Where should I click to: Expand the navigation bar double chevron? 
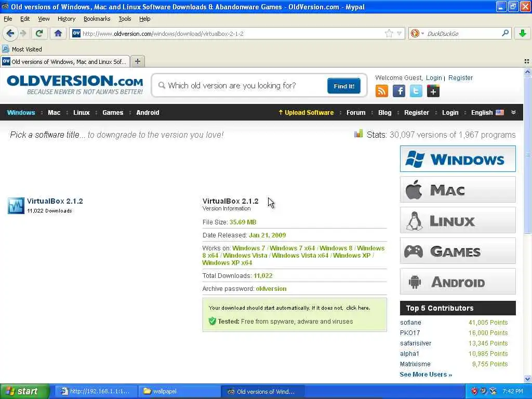pos(513,112)
